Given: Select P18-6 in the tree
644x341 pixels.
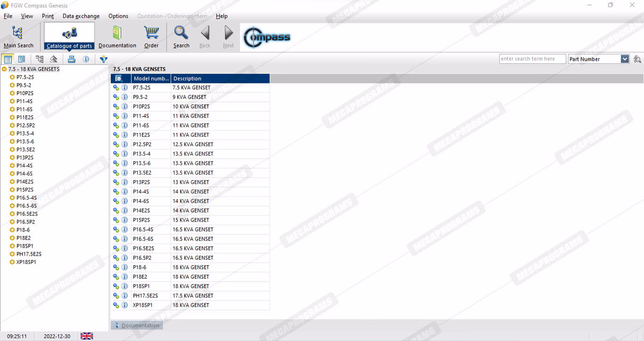Looking at the screenshot, I should click(23, 229).
